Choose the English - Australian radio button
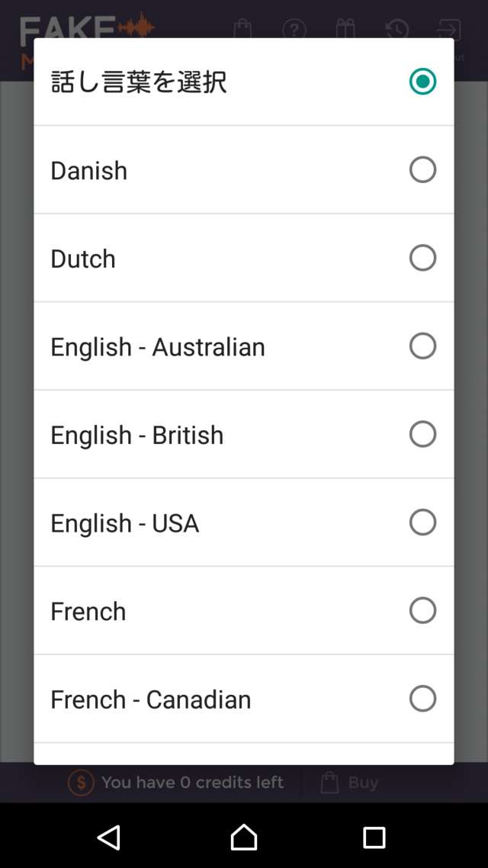This screenshot has width=488, height=868. (422, 346)
